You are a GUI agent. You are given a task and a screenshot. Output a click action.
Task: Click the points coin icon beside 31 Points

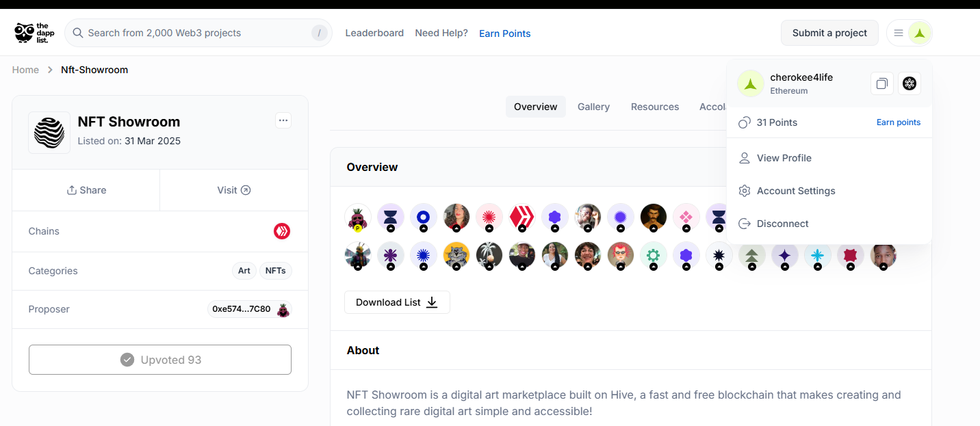pos(745,122)
